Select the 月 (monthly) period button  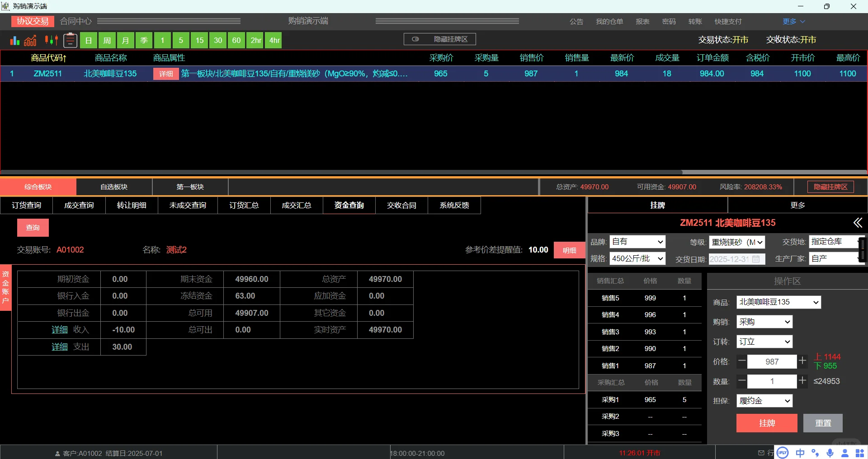(126, 40)
